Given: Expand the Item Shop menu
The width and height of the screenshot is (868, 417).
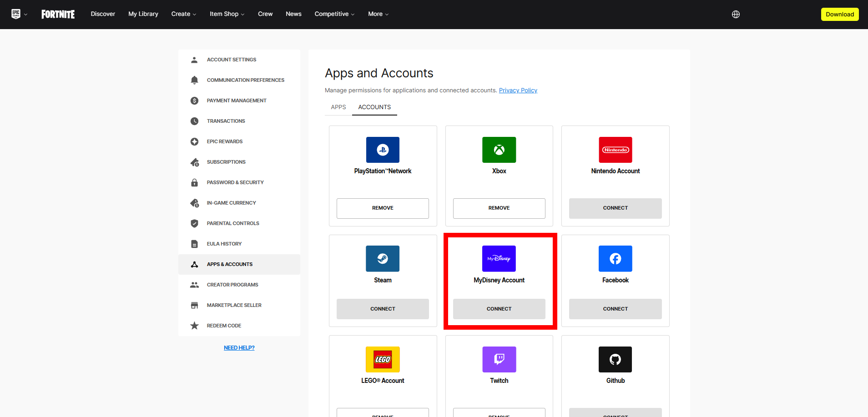Looking at the screenshot, I should [x=227, y=14].
